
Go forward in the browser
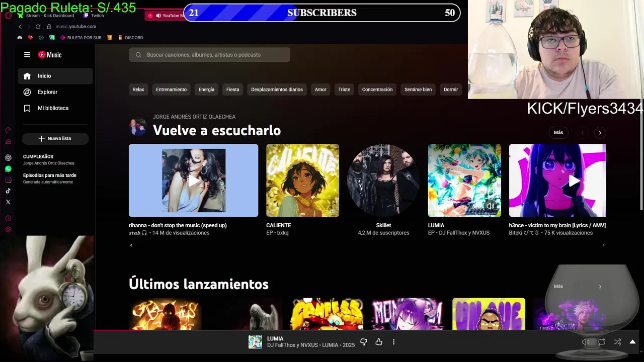[x=29, y=27]
